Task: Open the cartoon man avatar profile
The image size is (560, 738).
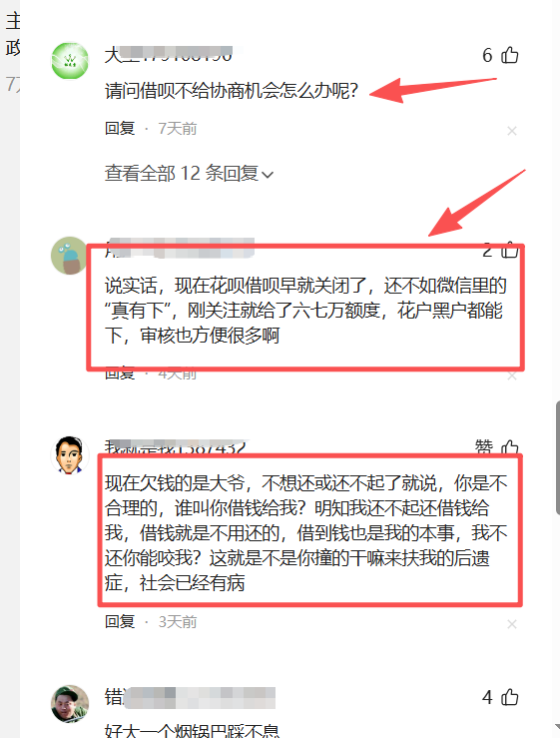Action: tap(70, 454)
